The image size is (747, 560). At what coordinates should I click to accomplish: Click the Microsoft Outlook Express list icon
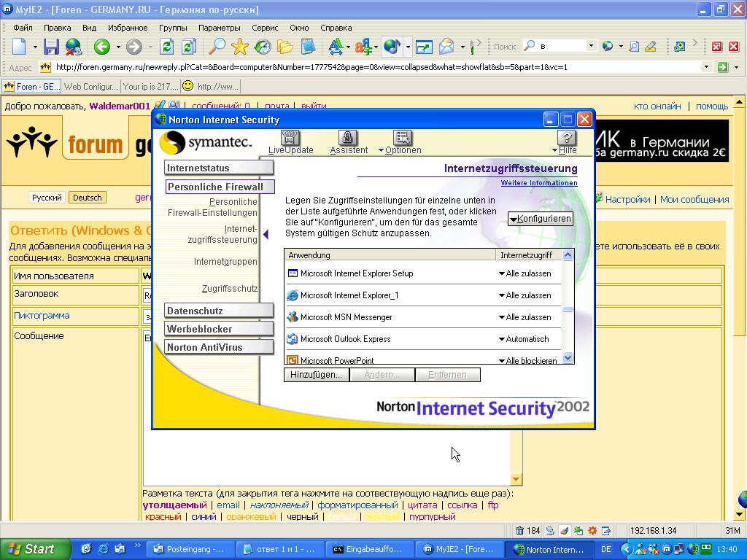click(293, 338)
